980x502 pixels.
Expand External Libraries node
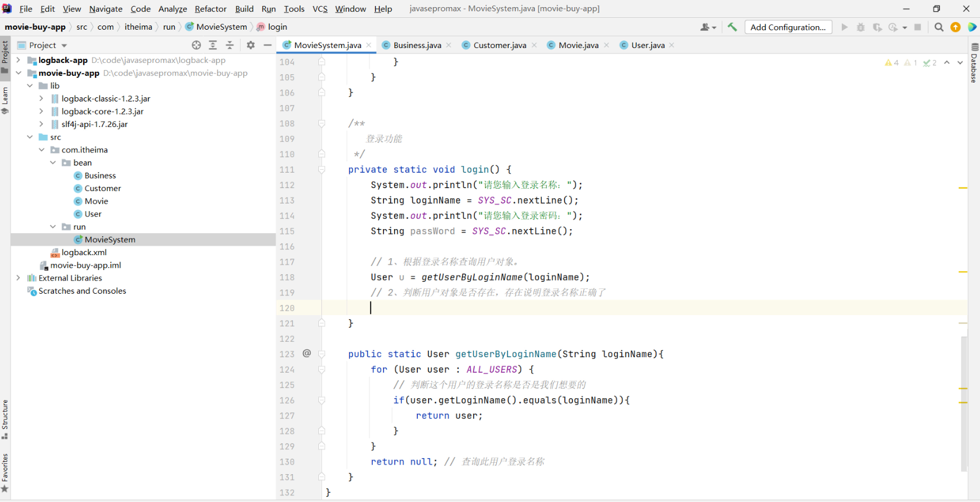[x=18, y=278]
